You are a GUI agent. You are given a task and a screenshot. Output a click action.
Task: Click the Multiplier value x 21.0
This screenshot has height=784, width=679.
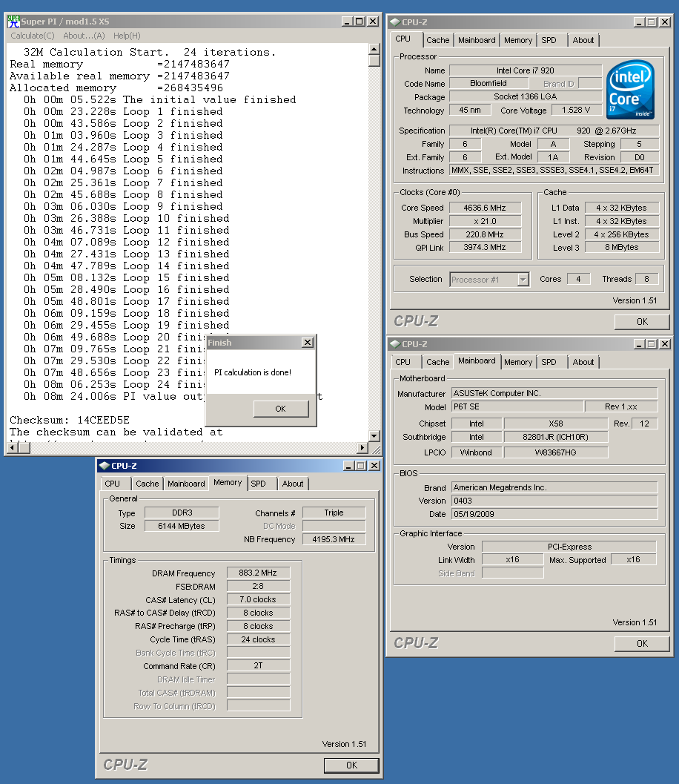[x=485, y=222]
